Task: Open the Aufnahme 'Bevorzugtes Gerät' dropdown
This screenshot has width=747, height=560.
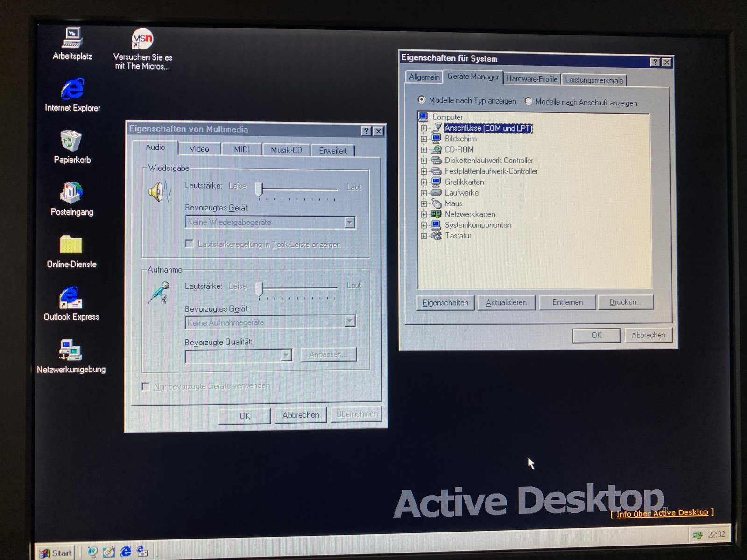Action: (350, 321)
